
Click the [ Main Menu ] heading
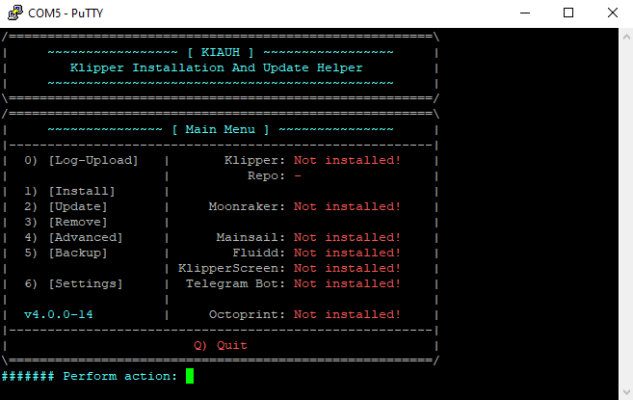(x=220, y=130)
